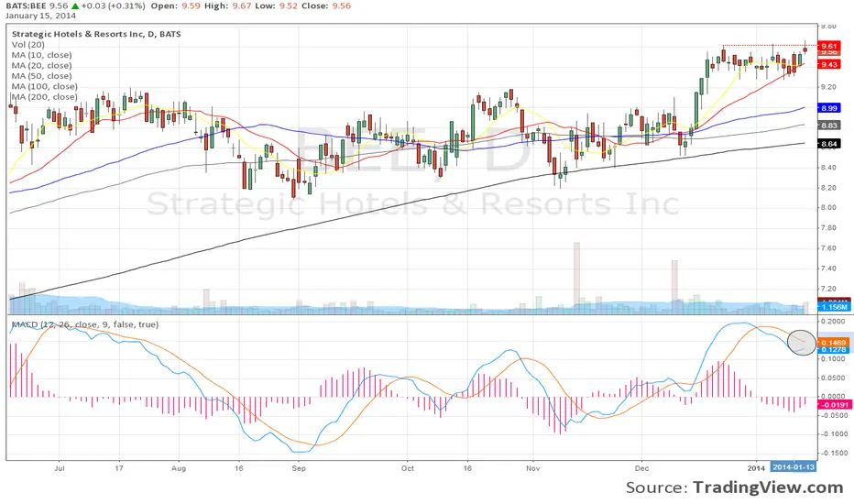The height and width of the screenshot is (504, 854).
Task: Select the MA (20, close) indicator label
Action: (41, 65)
